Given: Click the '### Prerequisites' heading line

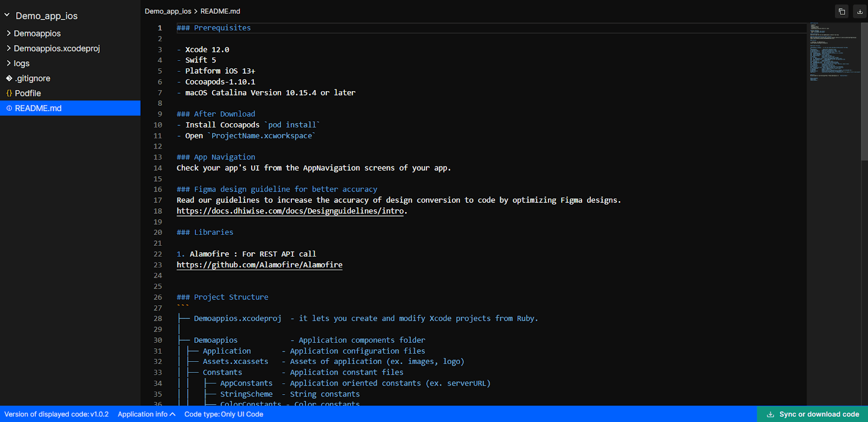Looking at the screenshot, I should (x=214, y=28).
